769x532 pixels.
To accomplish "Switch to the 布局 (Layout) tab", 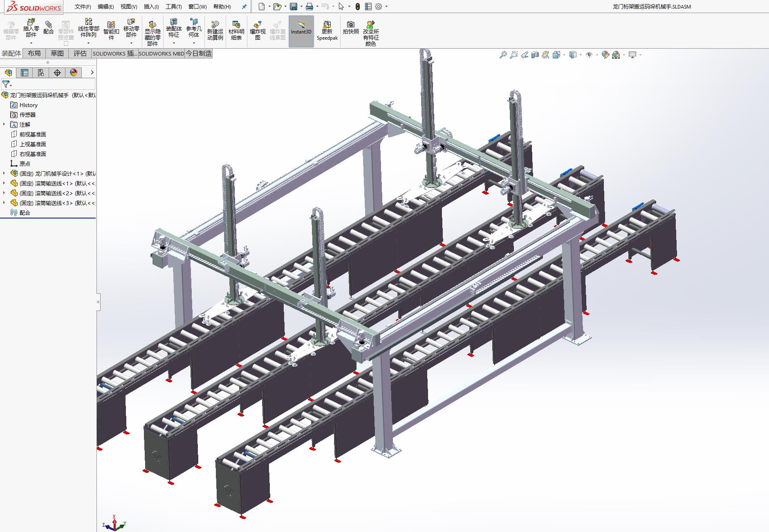I will [x=34, y=54].
